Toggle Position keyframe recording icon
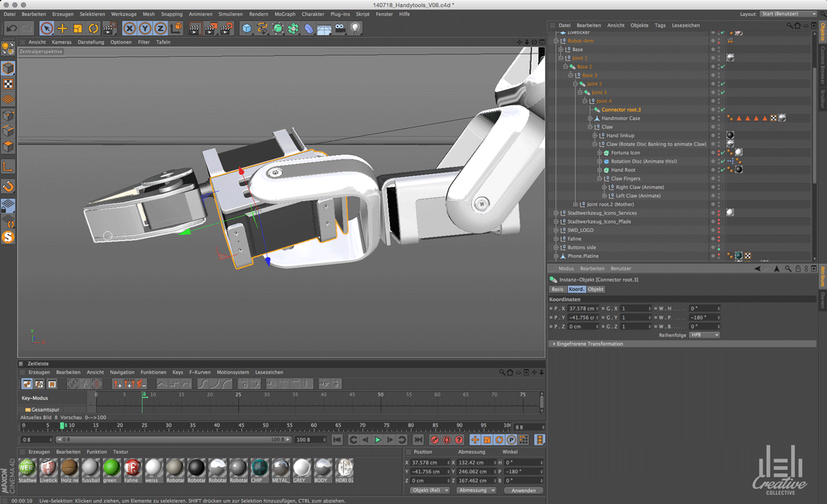The image size is (827, 504). (476, 439)
